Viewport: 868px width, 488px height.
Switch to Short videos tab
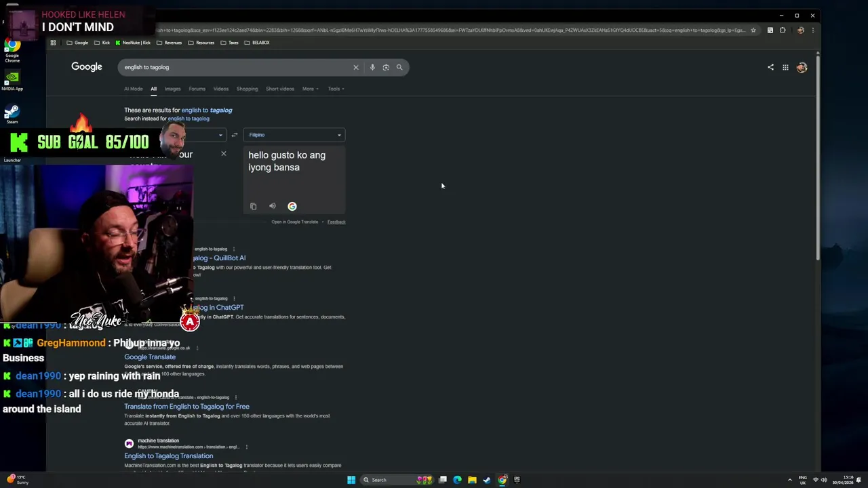pos(280,89)
